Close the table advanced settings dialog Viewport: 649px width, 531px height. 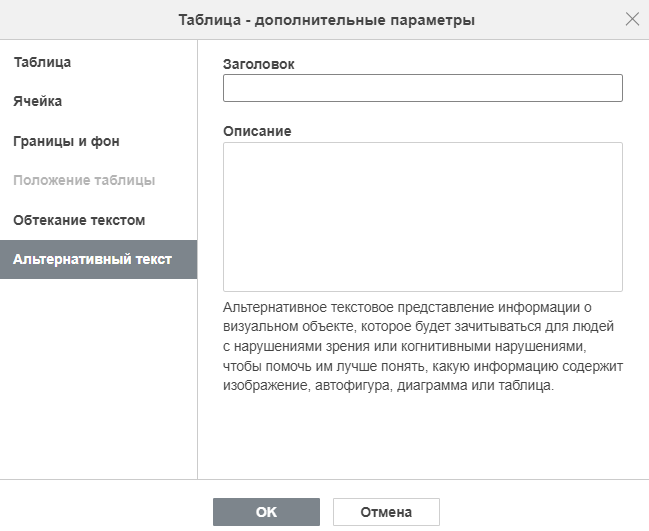(x=632, y=19)
